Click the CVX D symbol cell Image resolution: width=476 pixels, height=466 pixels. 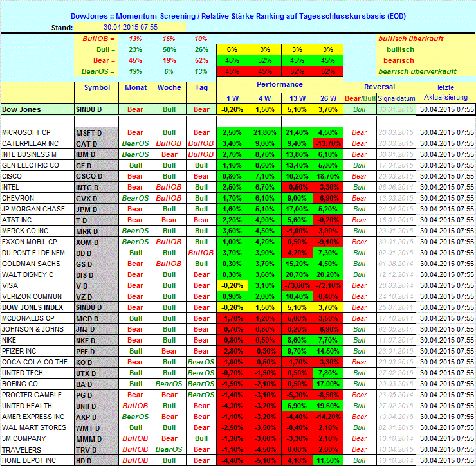point(96,199)
